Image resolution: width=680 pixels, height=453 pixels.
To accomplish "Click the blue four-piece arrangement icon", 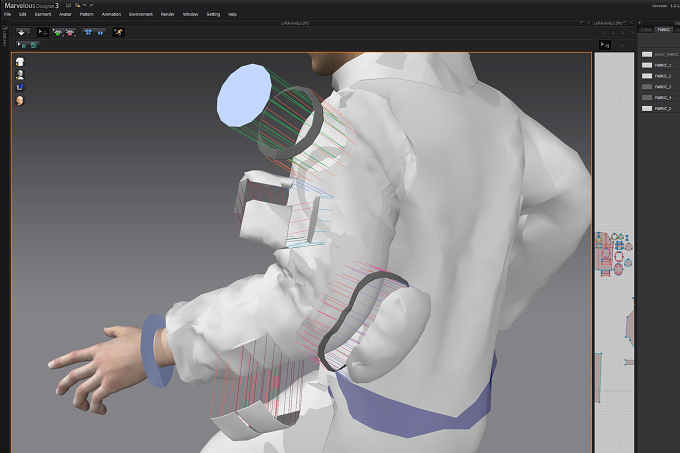I will pos(88,32).
